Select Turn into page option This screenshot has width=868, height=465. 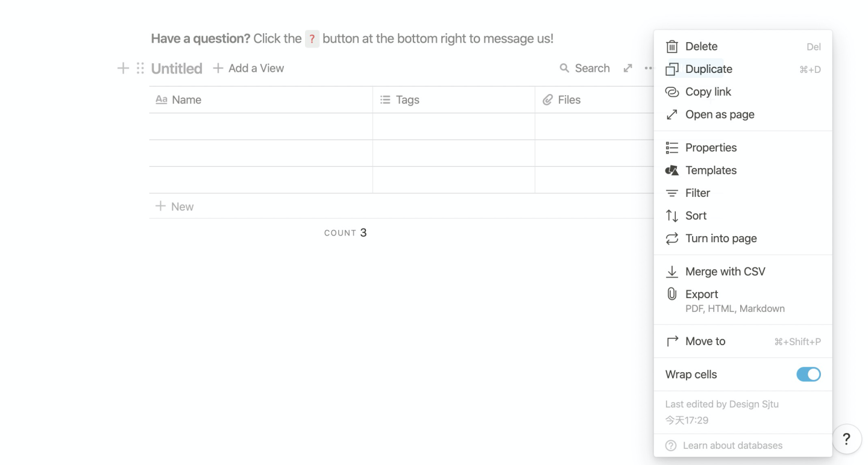tap(721, 239)
